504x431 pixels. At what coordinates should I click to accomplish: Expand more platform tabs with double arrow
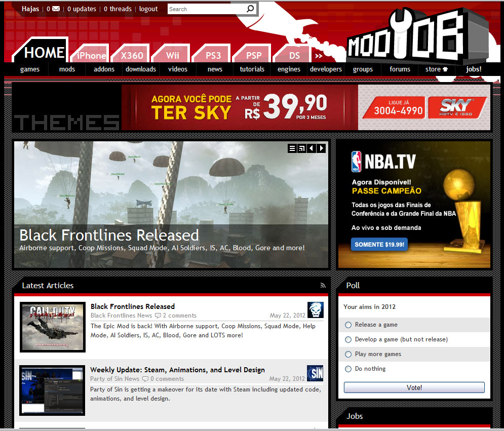tap(319, 56)
